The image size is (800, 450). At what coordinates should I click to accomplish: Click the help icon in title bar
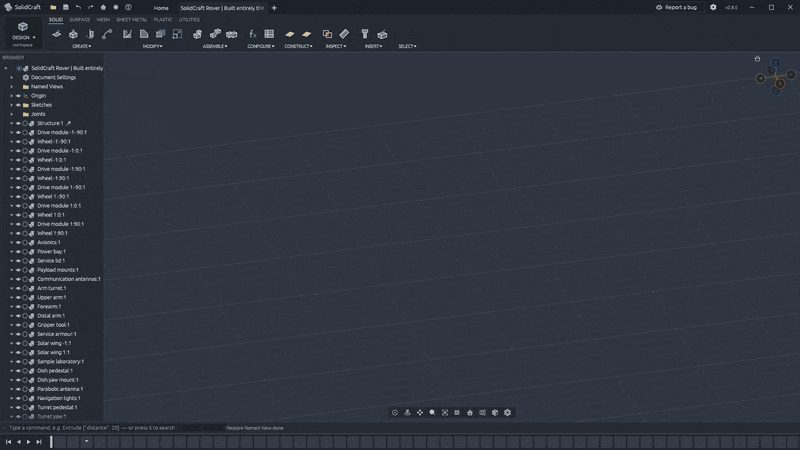click(129, 8)
